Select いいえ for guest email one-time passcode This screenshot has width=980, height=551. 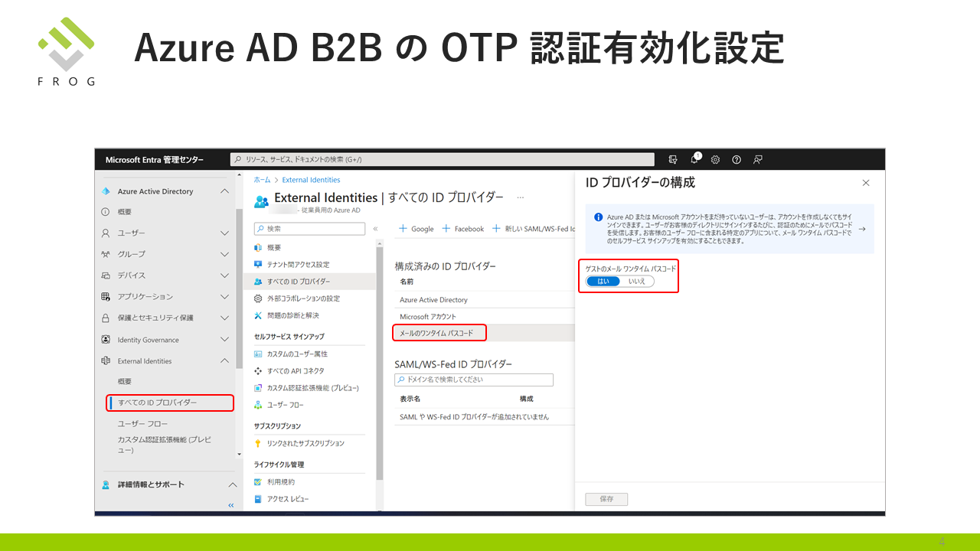coord(637,282)
